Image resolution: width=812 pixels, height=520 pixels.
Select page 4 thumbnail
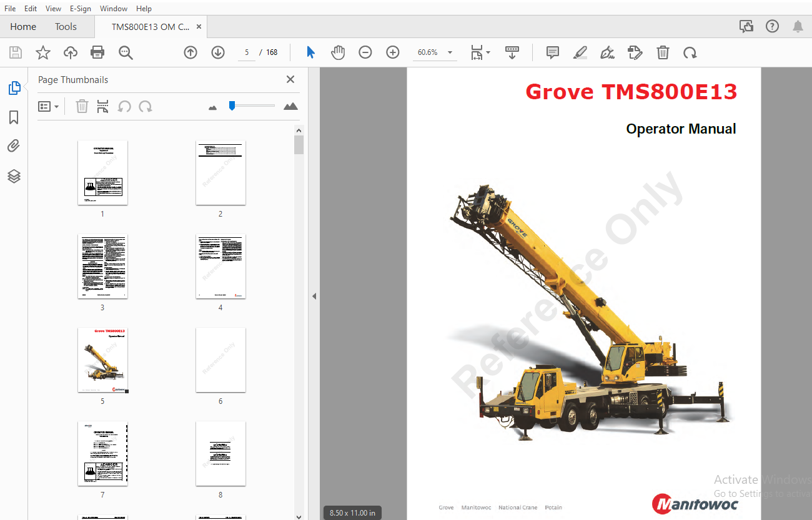(x=220, y=266)
